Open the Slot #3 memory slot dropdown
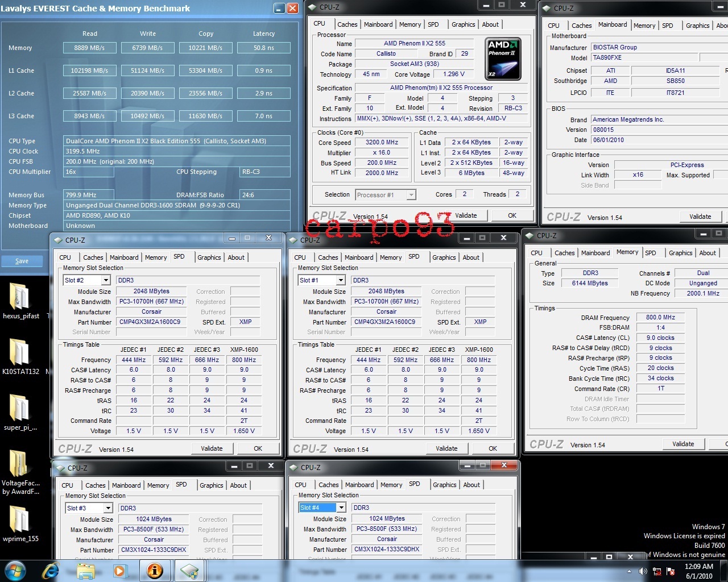 (x=108, y=508)
